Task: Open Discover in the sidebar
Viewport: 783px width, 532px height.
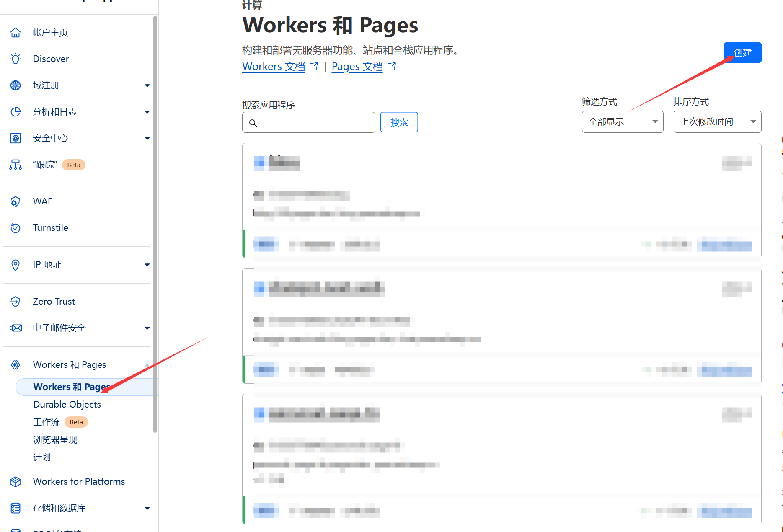Action: pyautogui.click(x=51, y=59)
